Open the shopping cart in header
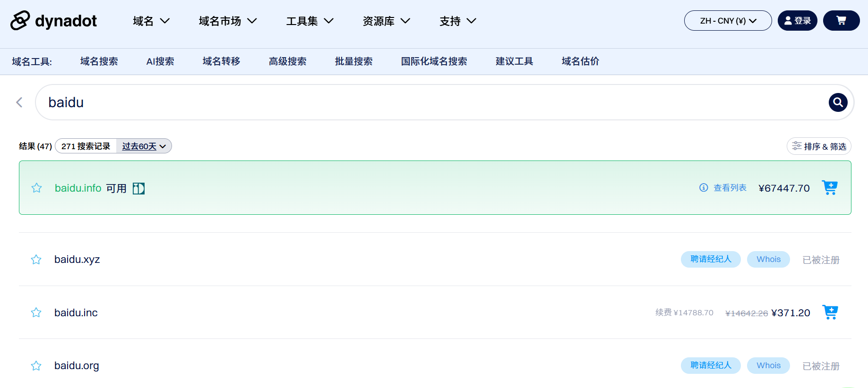Screen dimensions: 868x388 [841, 21]
